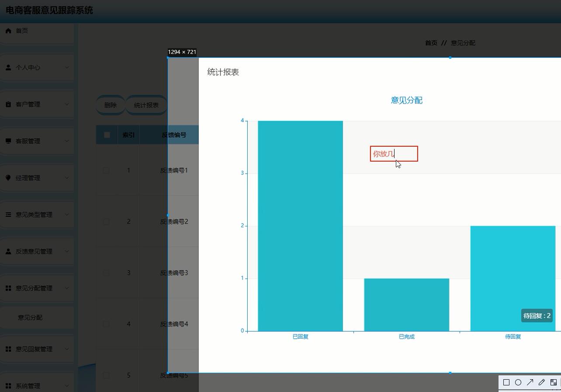Click the 反馈编号4 table cell
The height and width of the screenshot is (392, 561).
click(174, 324)
